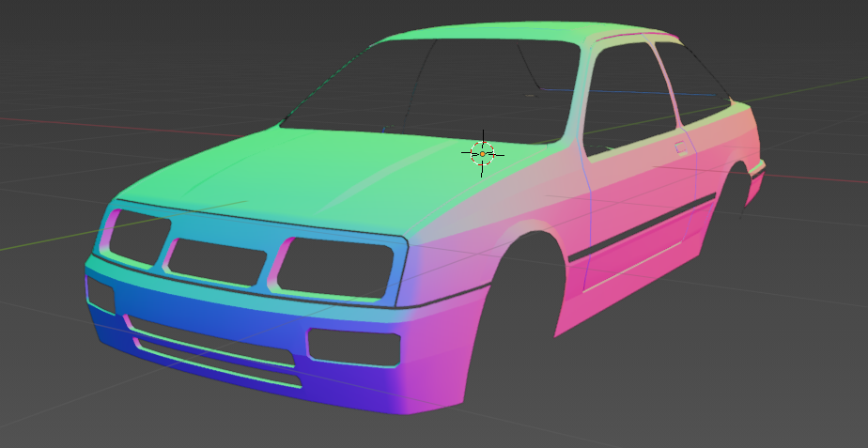Viewport: 868px width, 448px height.
Task: Click the dark side molding strip on the door
Action: tap(643, 227)
